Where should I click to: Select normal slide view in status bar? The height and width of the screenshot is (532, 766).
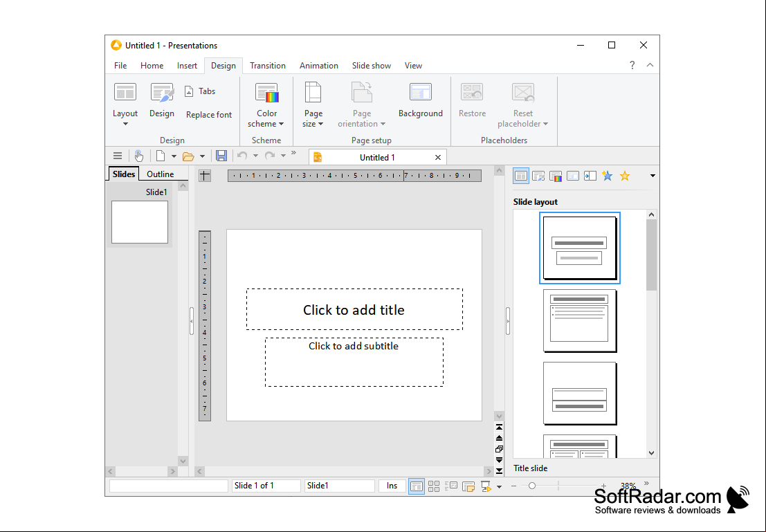[417, 486]
